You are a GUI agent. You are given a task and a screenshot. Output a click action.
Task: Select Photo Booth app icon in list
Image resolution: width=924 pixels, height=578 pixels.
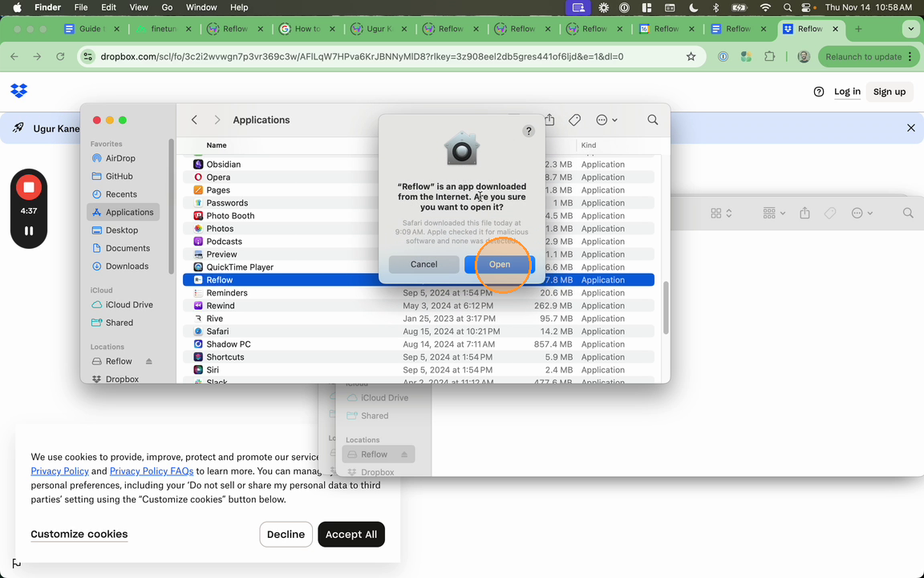(198, 216)
